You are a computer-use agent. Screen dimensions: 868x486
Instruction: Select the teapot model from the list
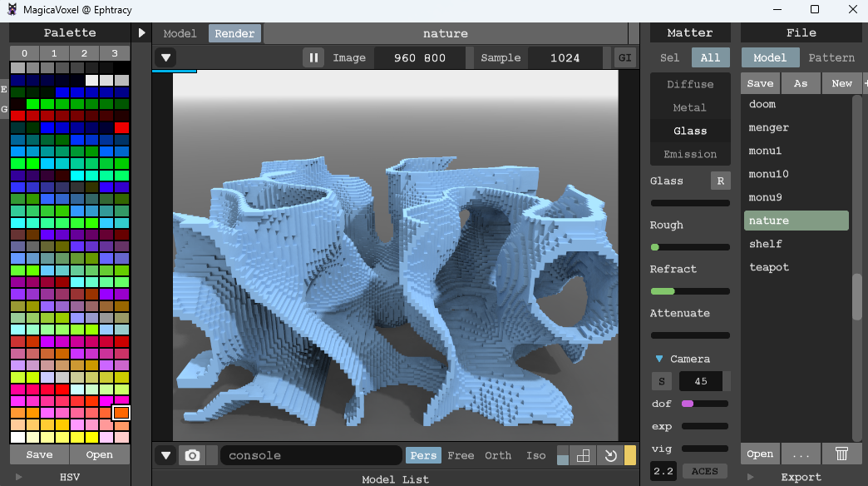click(x=768, y=267)
